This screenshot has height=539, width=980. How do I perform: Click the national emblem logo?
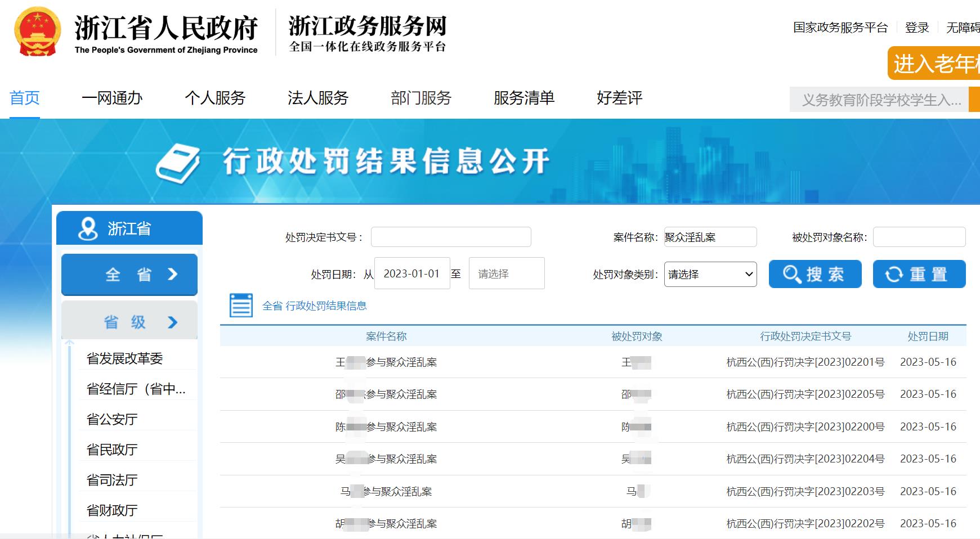point(38,32)
